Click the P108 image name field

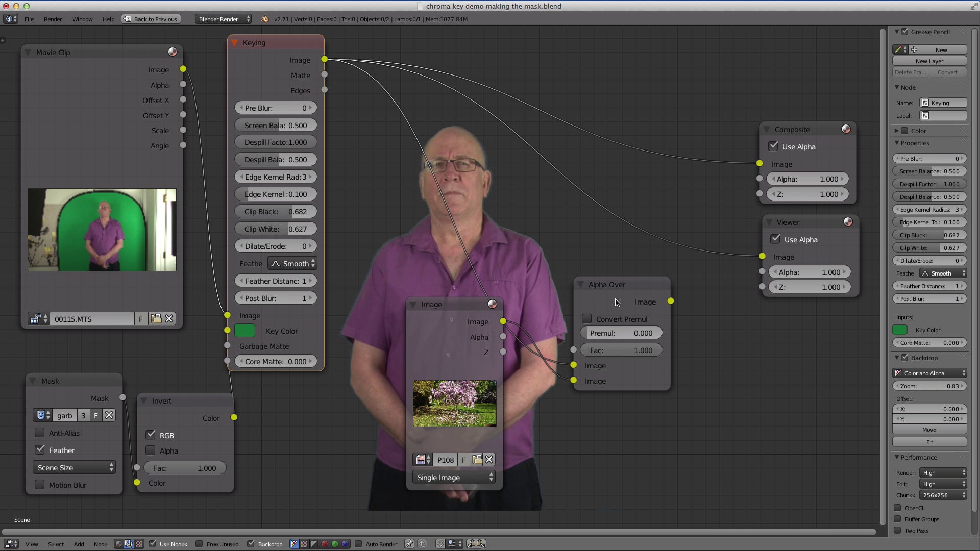(445, 460)
